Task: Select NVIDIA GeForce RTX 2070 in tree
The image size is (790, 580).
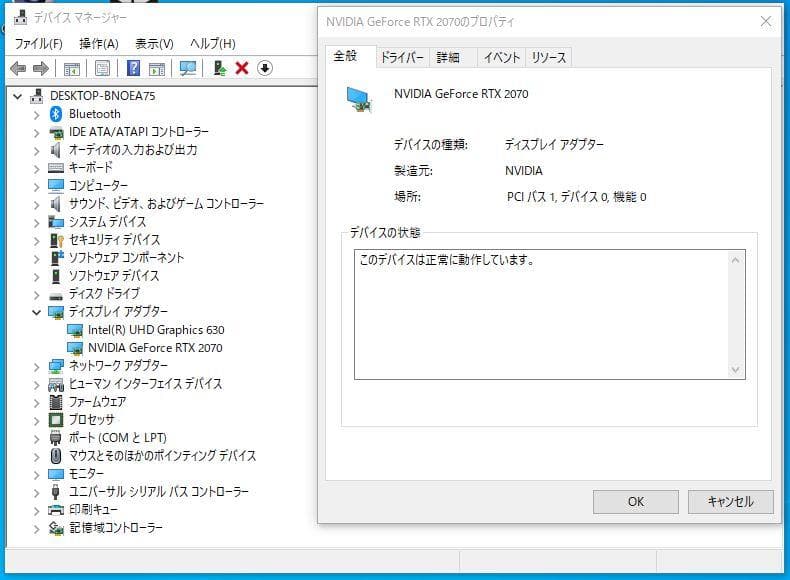Action: click(155, 348)
